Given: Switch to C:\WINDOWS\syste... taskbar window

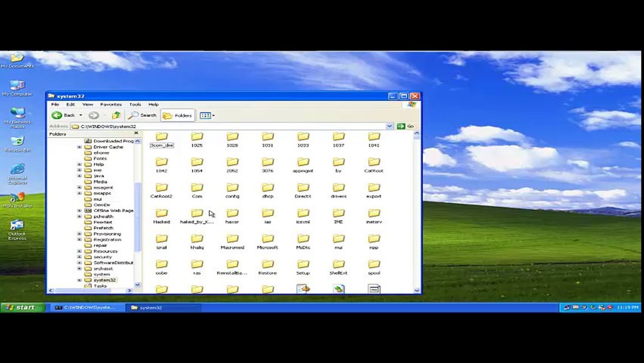Looking at the screenshot, I should pyautogui.click(x=87, y=308).
